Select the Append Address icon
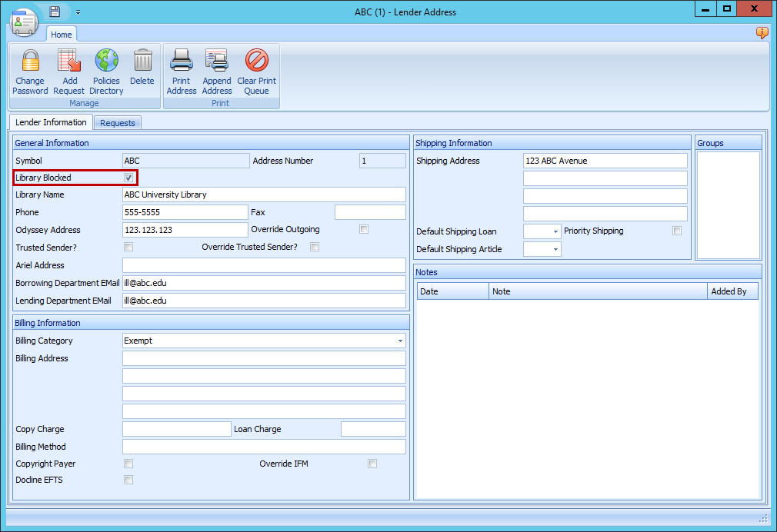 click(x=217, y=62)
